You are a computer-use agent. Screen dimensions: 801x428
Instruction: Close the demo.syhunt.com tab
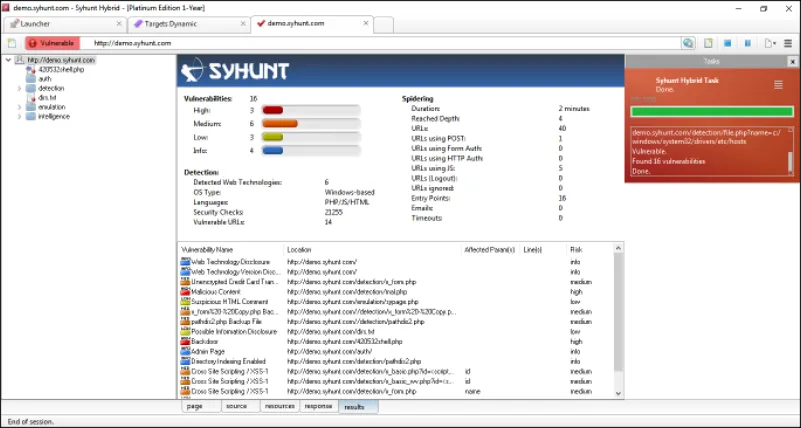coord(366,23)
